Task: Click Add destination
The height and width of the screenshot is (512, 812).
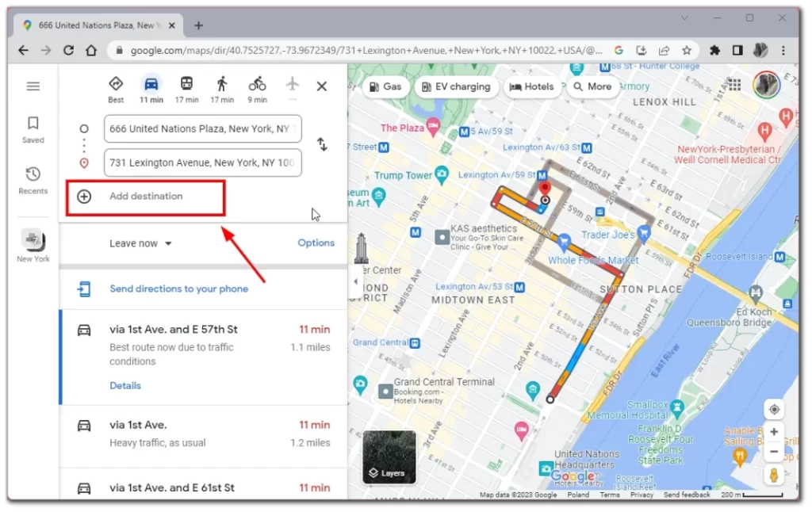Action: point(146,197)
